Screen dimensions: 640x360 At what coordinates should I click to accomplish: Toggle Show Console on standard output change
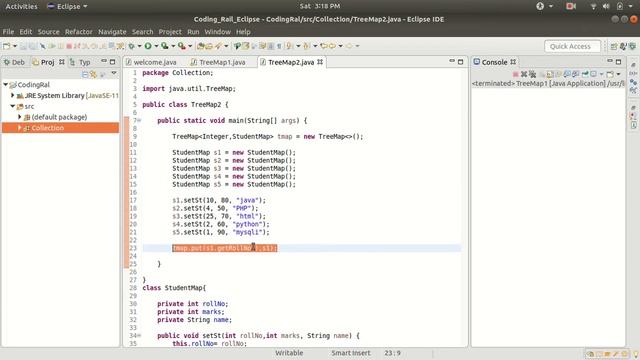[567, 74]
